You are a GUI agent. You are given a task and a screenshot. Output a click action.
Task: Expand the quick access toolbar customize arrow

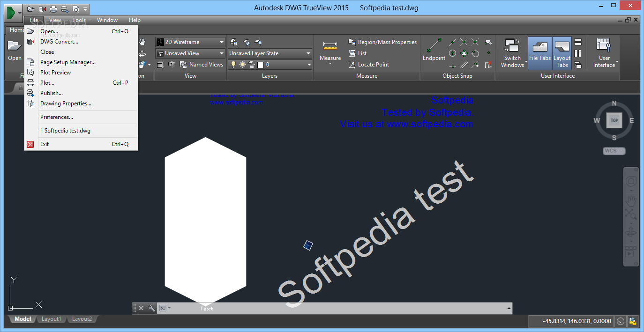click(x=85, y=9)
